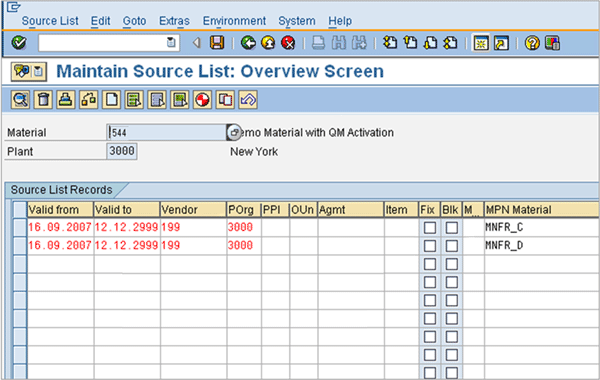Open Help with the question mark icon

[532, 43]
